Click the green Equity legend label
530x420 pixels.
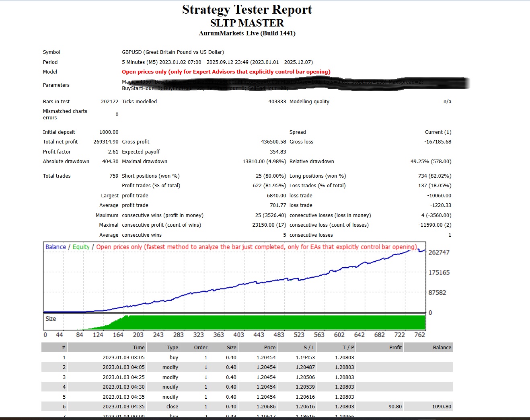(81, 247)
